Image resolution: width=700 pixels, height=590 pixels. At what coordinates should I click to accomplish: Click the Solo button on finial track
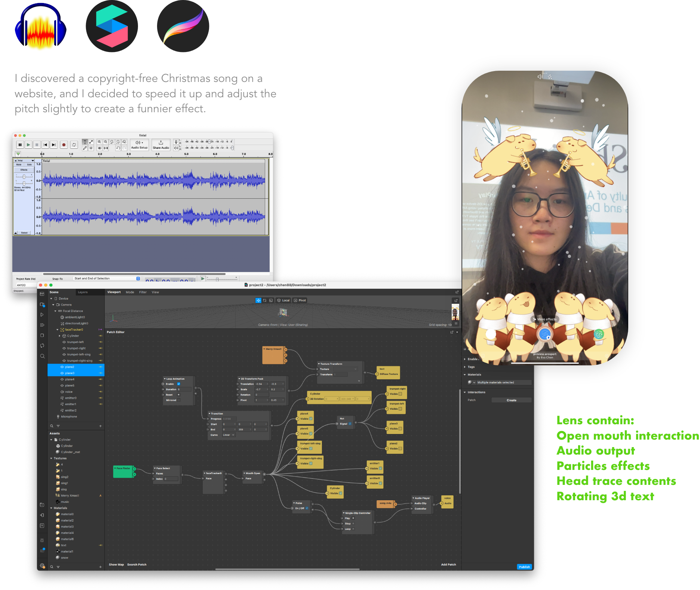coord(29,165)
